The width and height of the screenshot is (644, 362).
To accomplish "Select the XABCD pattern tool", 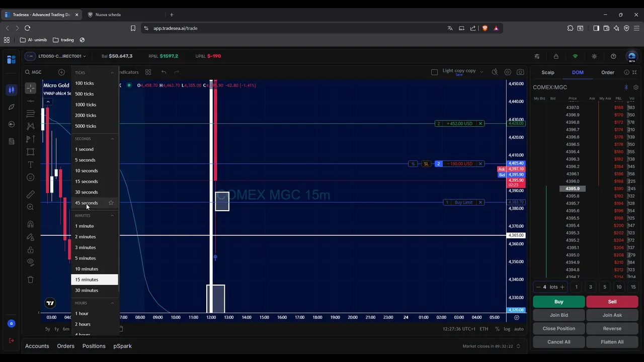I will 31,126.
